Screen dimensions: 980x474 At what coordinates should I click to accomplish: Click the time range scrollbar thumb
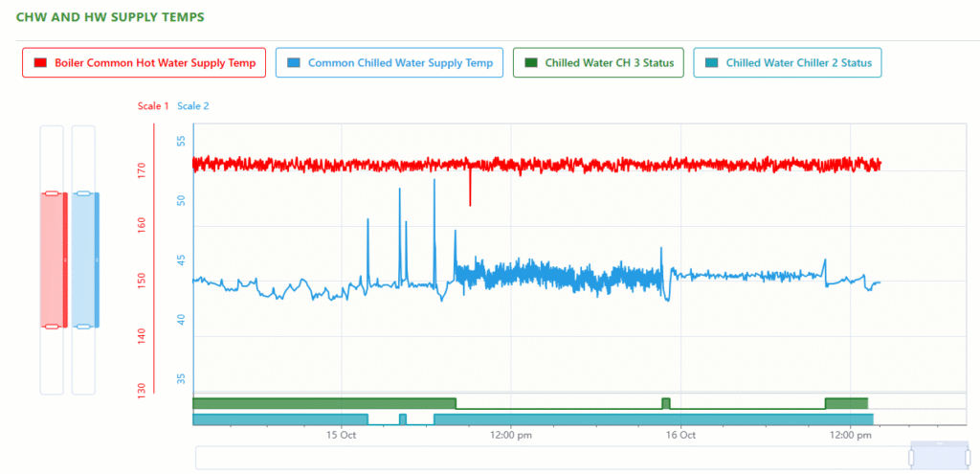click(x=938, y=458)
